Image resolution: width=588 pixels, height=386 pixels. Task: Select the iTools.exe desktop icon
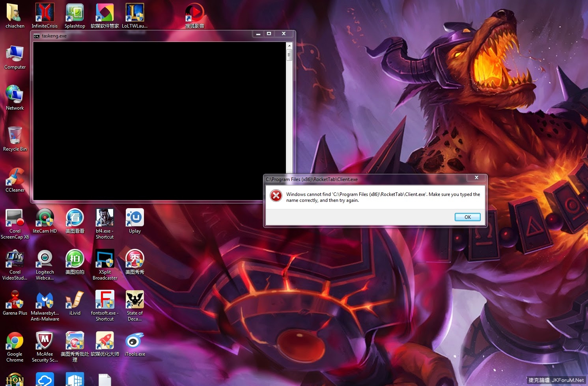point(135,341)
